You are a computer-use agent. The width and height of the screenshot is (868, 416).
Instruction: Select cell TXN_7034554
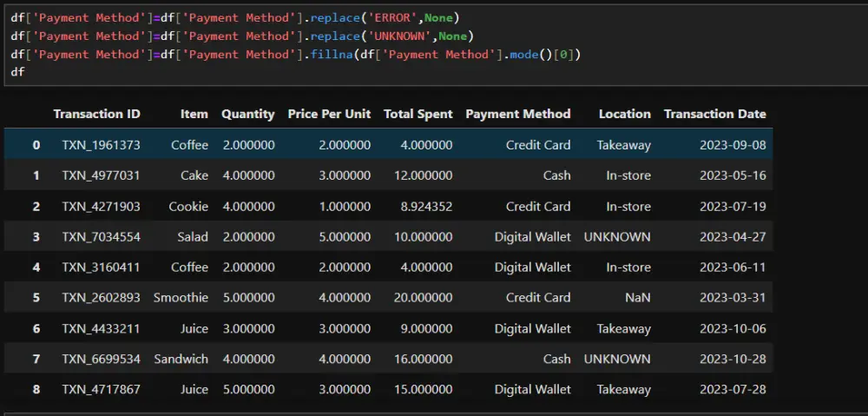pos(102,237)
